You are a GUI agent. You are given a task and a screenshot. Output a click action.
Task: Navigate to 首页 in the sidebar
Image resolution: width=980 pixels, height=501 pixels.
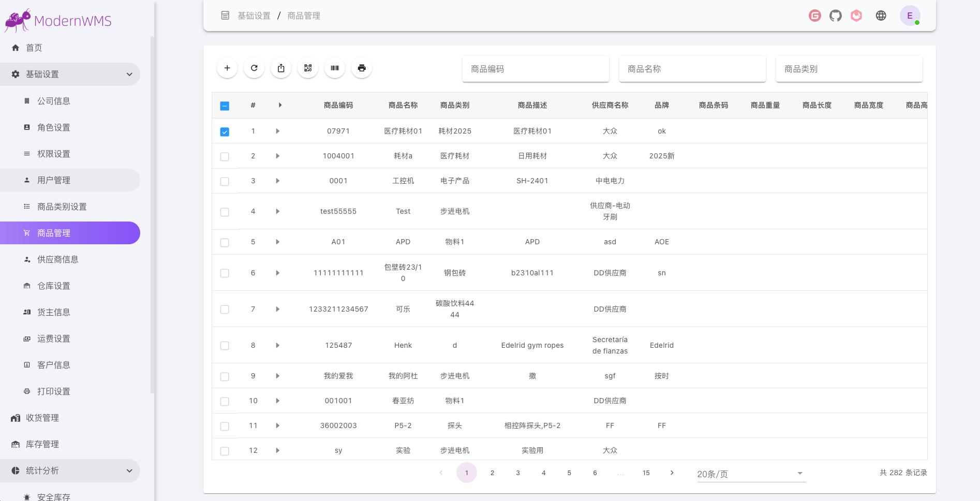pos(34,48)
